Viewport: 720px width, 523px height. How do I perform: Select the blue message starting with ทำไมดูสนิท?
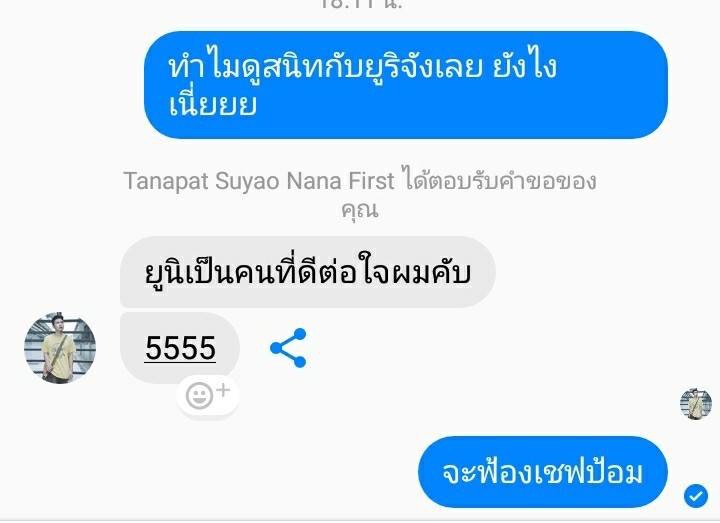pos(406,85)
